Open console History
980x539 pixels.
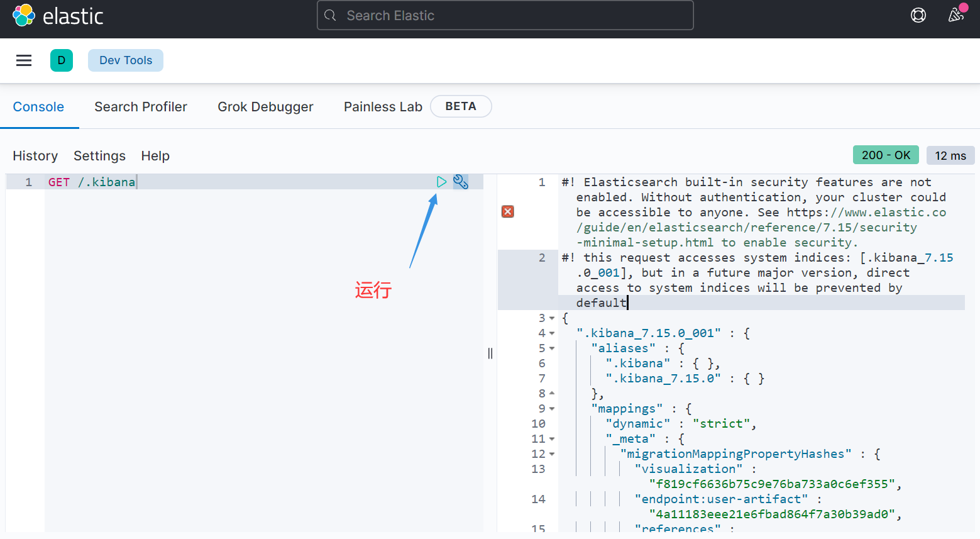(35, 156)
